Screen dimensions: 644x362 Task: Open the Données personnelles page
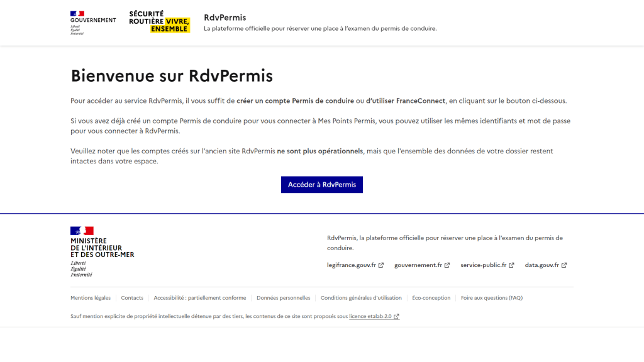pos(284,297)
